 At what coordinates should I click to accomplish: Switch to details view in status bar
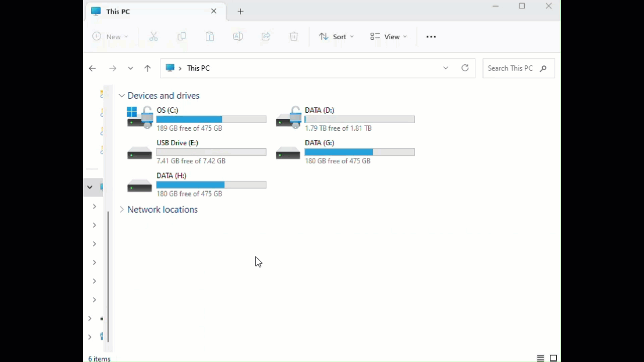[x=540, y=358]
